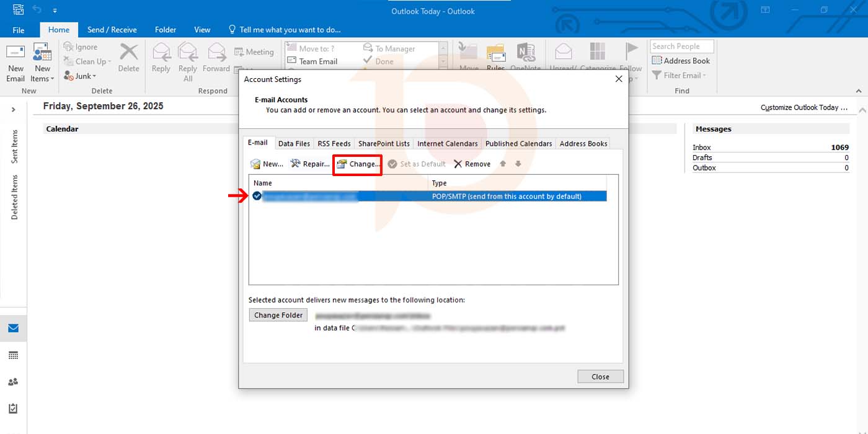Open the Junk dropdown menu

(x=81, y=76)
